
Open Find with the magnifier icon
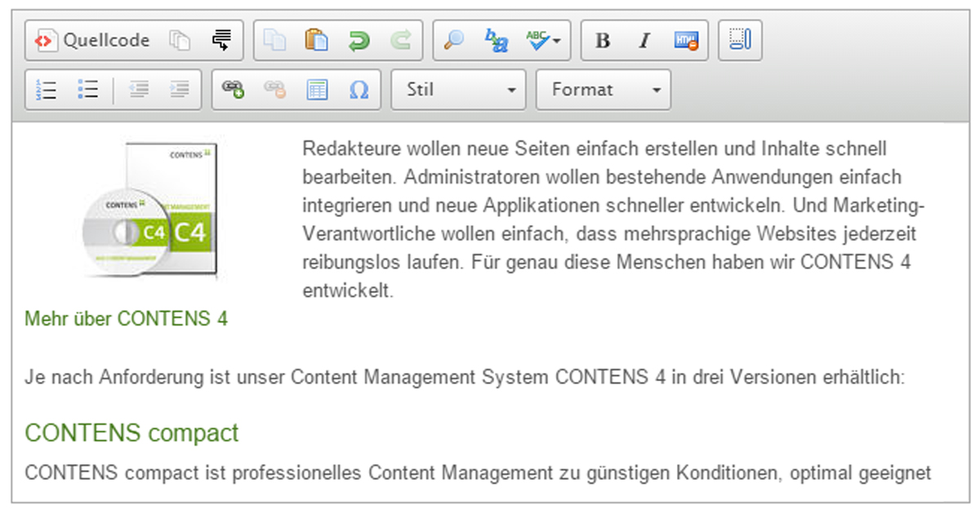click(x=454, y=41)
